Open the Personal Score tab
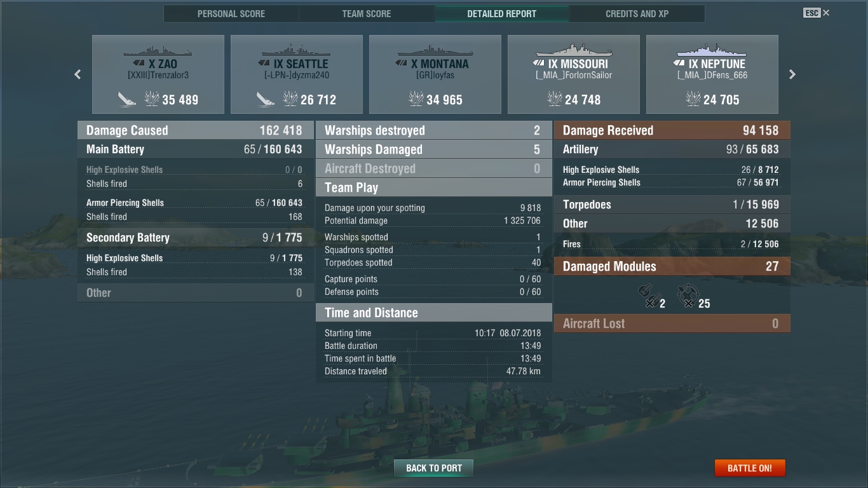This screenshot has width=868, height=488. click(x=231, y=13)
